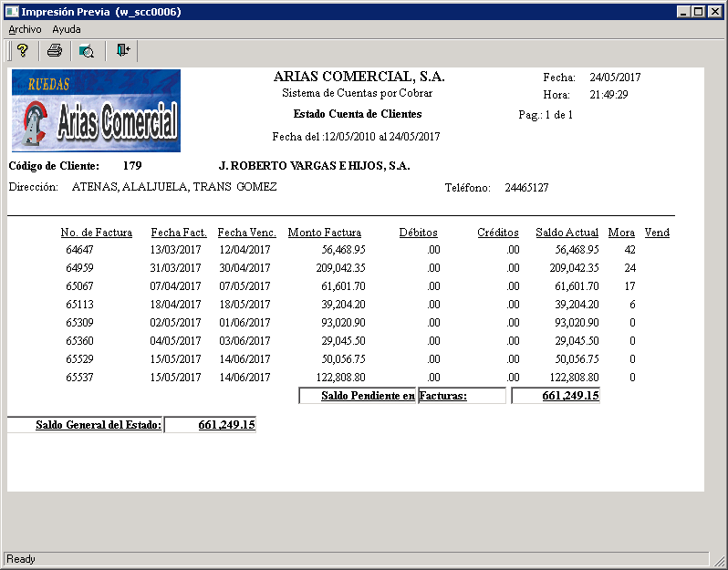Open the Archivo menu

[25, 29]
